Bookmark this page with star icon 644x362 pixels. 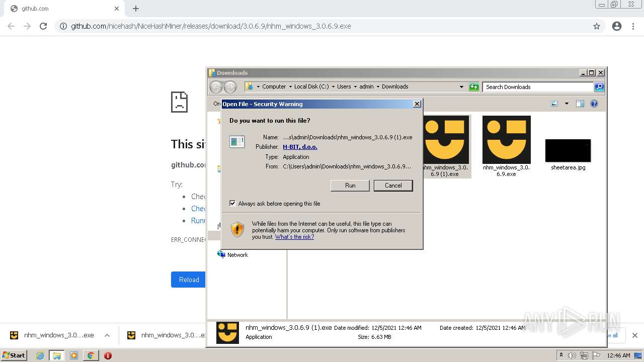[597, 26]
